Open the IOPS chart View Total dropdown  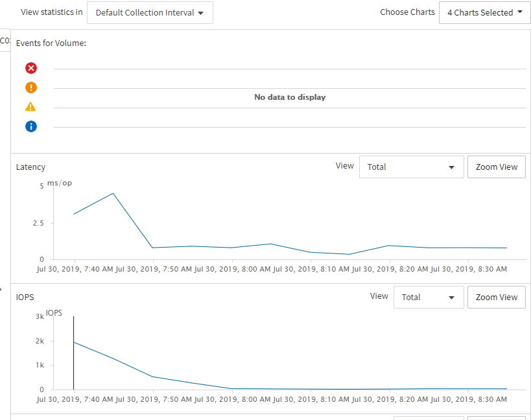point(428,297)
